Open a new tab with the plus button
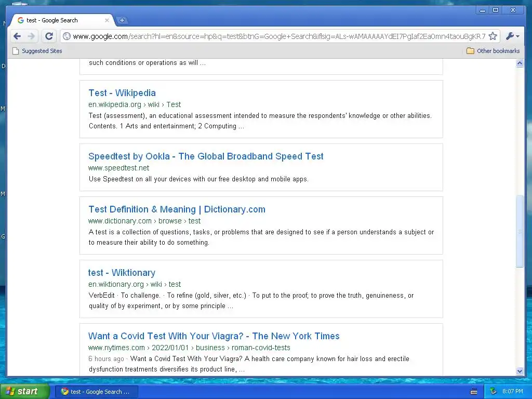This screenshot has height=399, width=532. coord(122,20)
